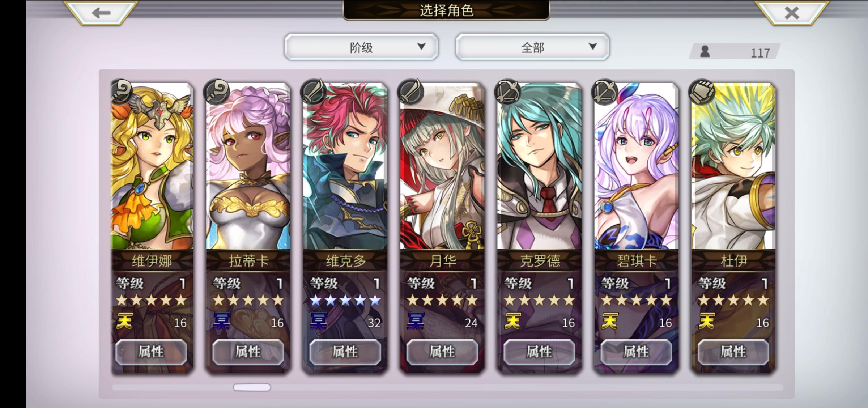Click the arrow on the 全部 dropdown
The height and width of the screenshot is (408, 868).
[592, 46]
